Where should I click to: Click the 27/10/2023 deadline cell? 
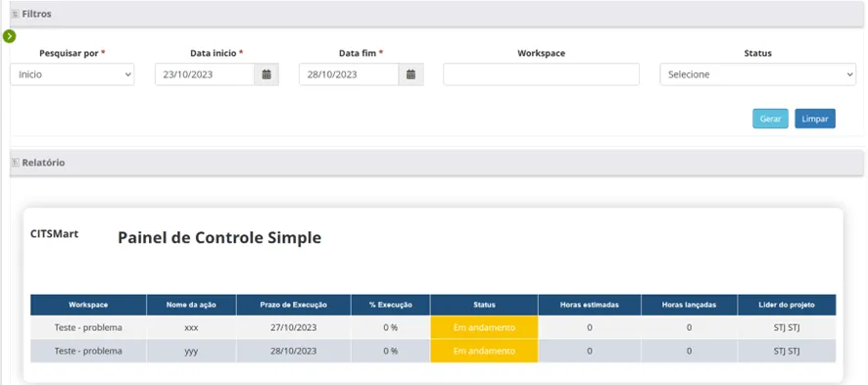[x=293, y=327]
